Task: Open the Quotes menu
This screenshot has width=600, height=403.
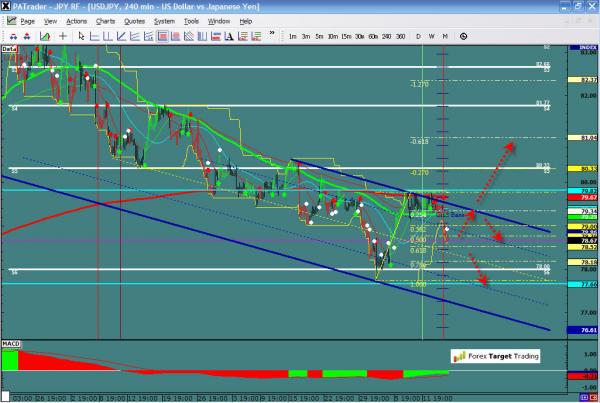Action: pos(134,21)
